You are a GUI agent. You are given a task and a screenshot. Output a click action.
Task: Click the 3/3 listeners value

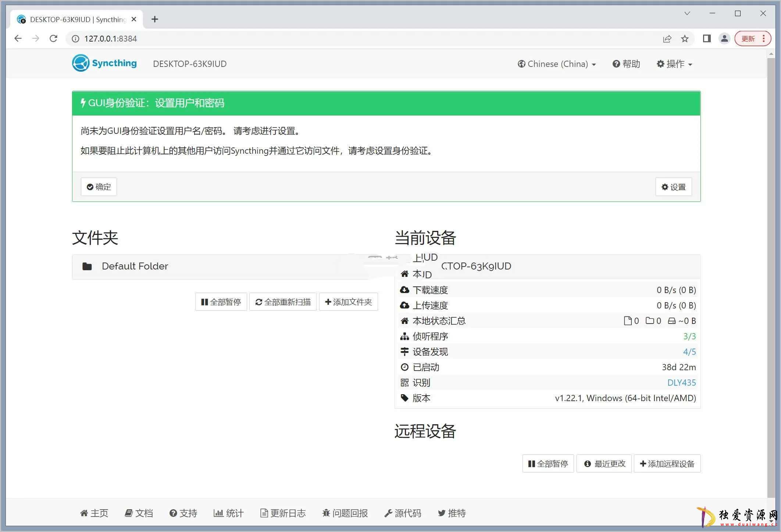pos(689,336)
